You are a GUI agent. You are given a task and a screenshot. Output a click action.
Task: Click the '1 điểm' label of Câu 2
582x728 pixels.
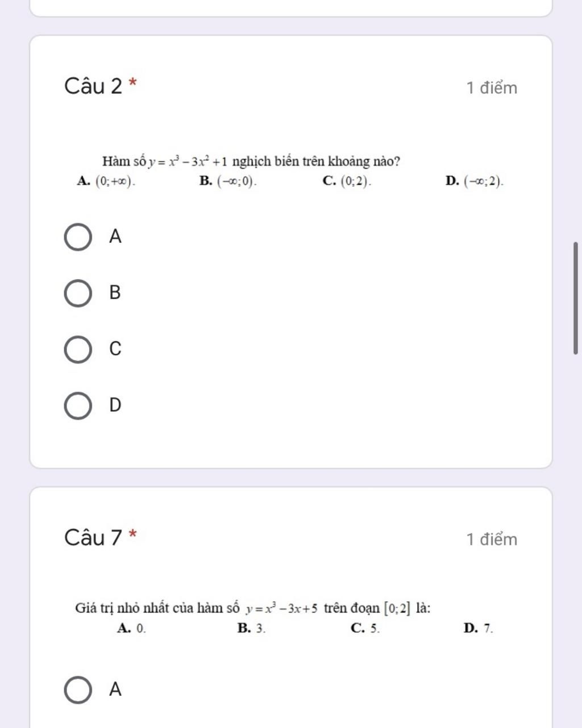point(492,88)
